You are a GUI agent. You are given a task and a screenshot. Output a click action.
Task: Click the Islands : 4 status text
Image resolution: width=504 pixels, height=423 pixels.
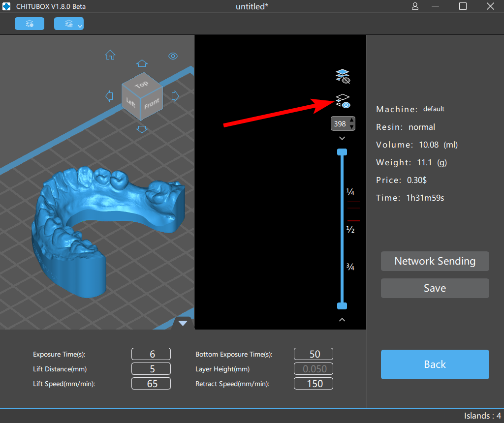tap(482, 416)
